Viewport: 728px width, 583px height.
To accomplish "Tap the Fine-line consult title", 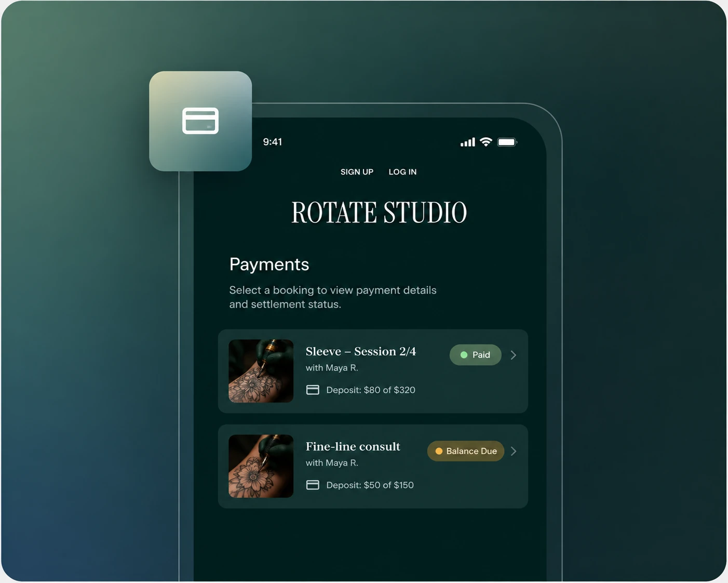I will point(353,446).
